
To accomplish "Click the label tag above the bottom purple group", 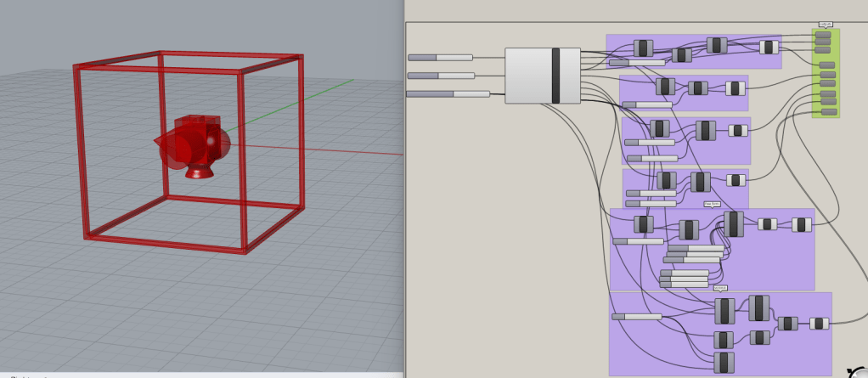I will click(x=719, y=288).
